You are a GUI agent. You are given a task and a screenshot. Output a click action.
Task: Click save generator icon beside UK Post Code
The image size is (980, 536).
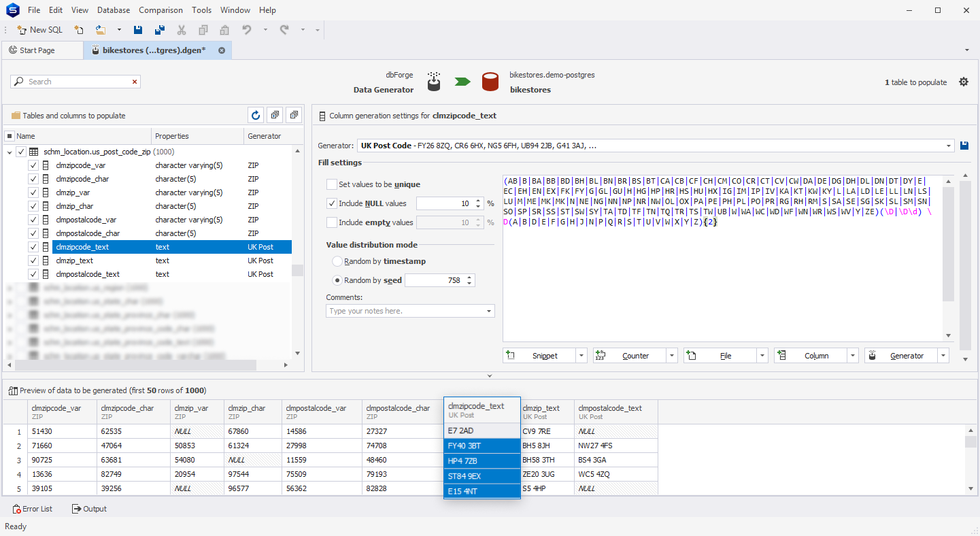pos(964,146)
